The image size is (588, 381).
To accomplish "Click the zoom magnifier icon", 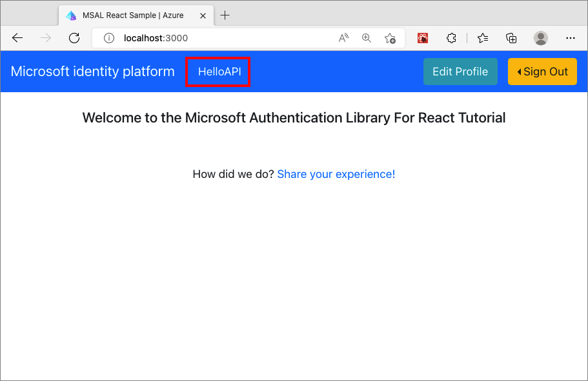I will (x=367, y=38).
